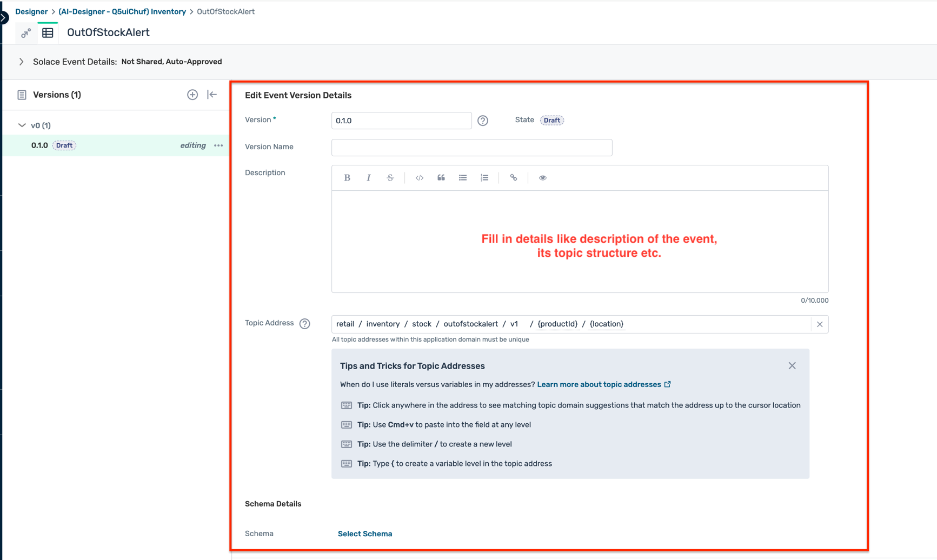937x560 pixels.
Task: Open Learn more about topic addresses link
Action: [599, 384]
